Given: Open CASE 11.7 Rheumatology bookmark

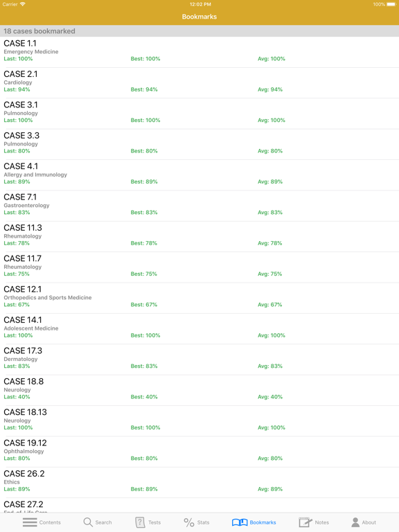Looking at the screenshot, I should point(199,267).
